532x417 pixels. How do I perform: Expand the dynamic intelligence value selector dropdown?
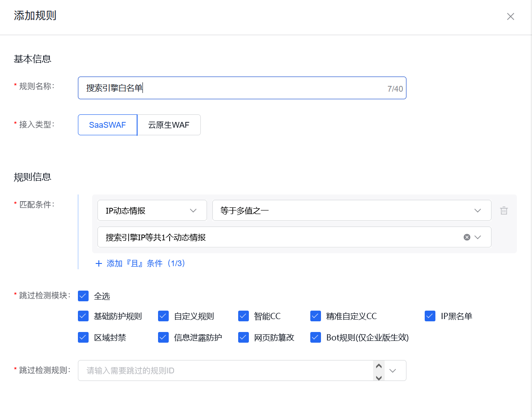click(x=479, y=237)
